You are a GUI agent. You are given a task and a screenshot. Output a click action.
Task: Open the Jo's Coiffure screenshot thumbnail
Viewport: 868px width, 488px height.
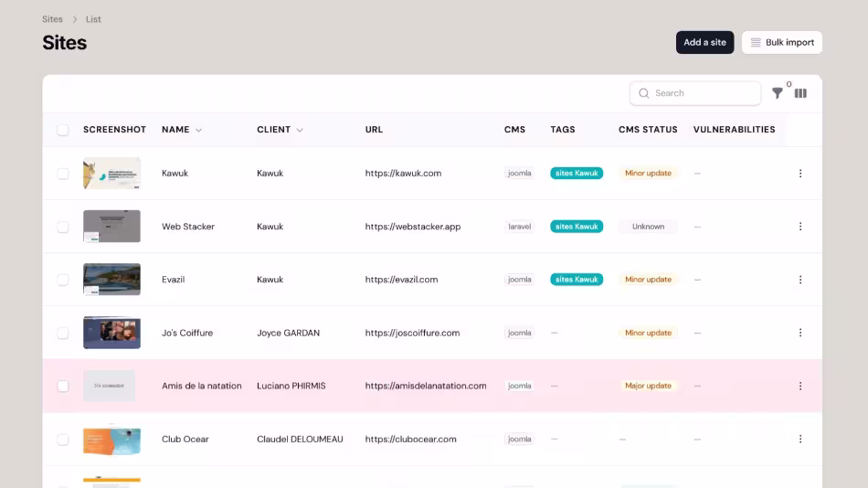click(x=111, y=333)
